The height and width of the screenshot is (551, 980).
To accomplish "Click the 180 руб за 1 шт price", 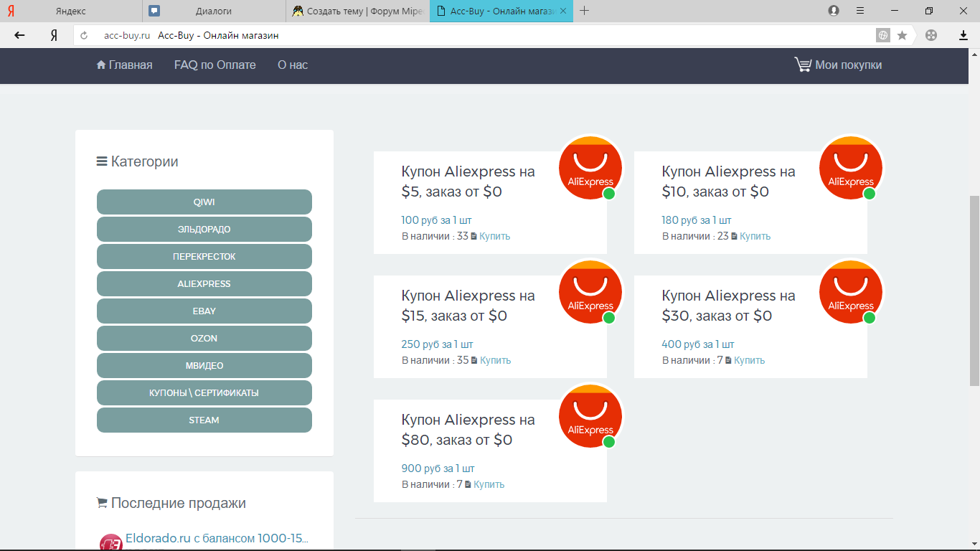I will click(x=697, y=220).
